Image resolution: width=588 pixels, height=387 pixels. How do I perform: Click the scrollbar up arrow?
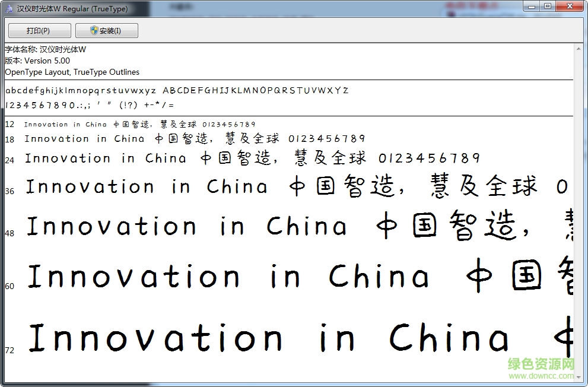coord(578,48)
